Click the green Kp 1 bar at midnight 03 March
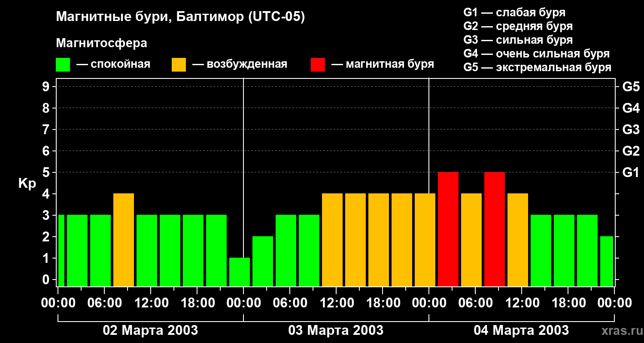 point(240,272)
